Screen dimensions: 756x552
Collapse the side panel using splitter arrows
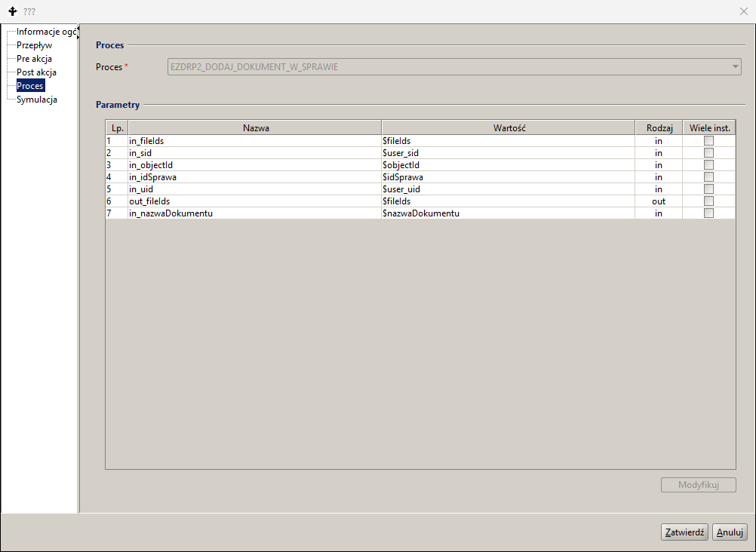tap(78, 29)
